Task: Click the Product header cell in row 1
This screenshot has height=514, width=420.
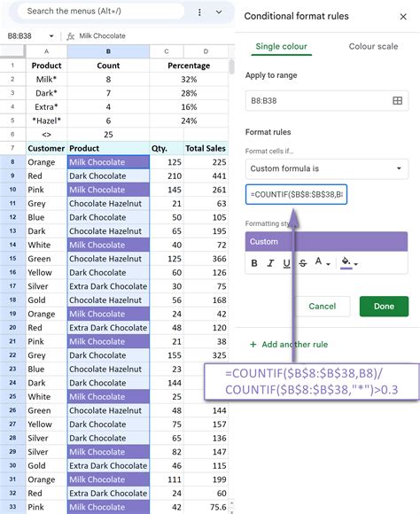Action: pyautogui.click(x=47, y=66)
